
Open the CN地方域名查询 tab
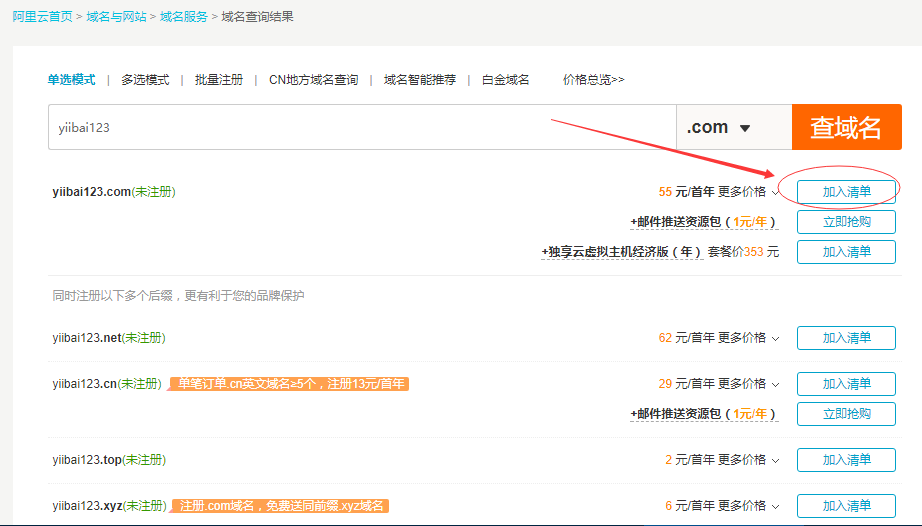(x=313, y=80)
